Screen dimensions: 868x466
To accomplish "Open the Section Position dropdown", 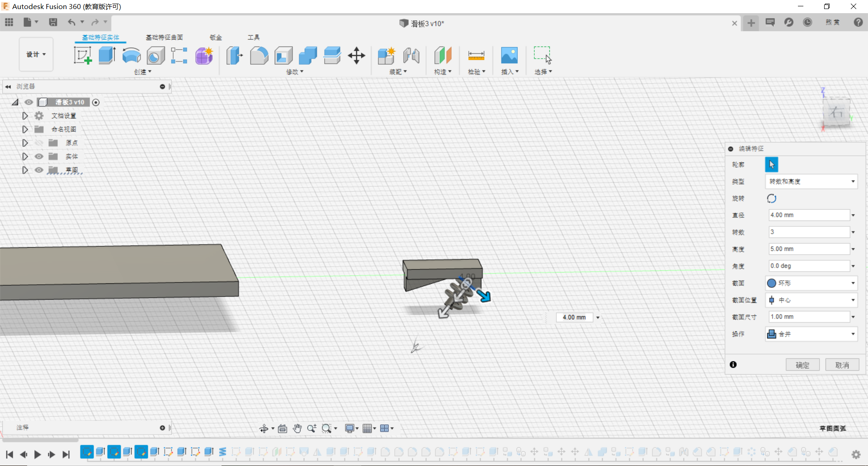I will pyautogui.click(x=811, y=300).
